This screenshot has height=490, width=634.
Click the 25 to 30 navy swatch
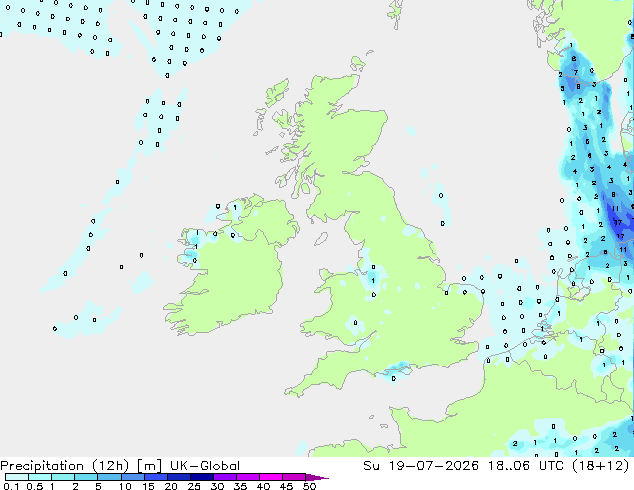(x=201, y=477)
